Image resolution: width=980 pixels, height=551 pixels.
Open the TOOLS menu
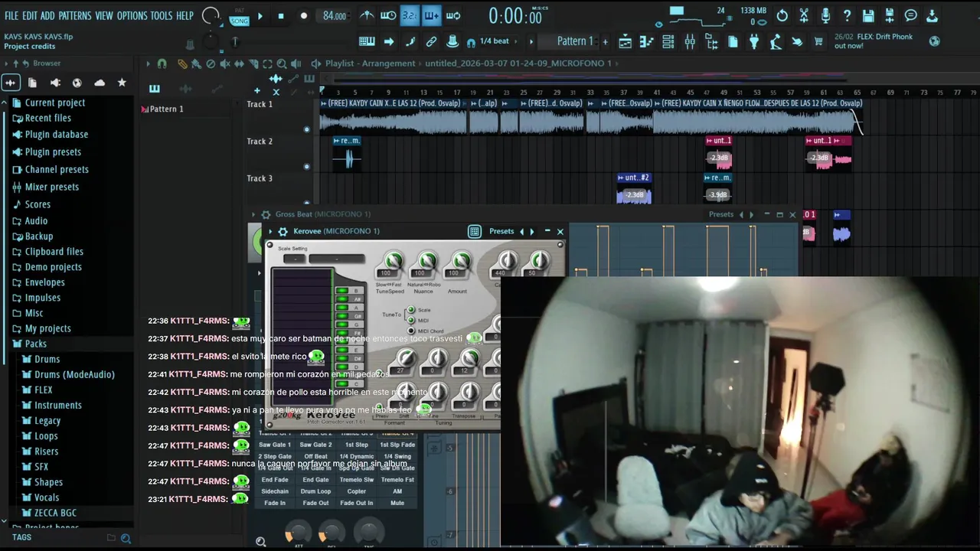(162, 15)
